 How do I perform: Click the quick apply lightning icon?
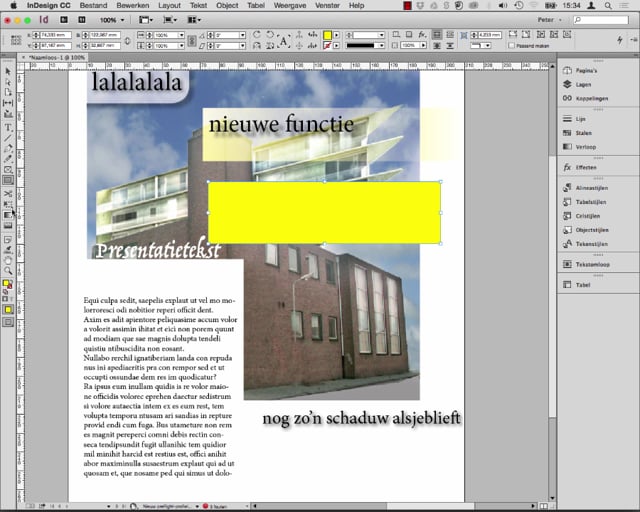pyautogui.click(x=620, y=40)
